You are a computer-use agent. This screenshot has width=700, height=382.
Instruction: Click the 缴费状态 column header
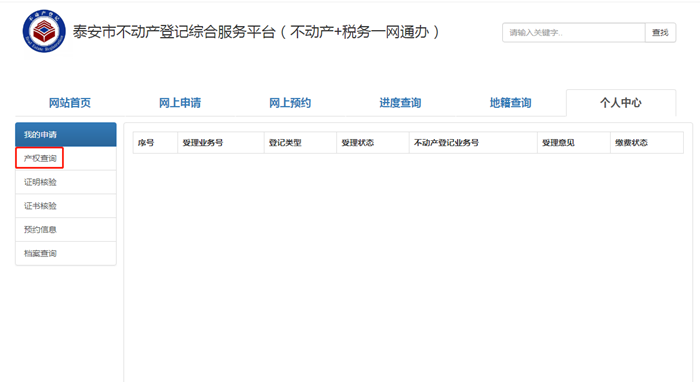[x=647, y=143]
